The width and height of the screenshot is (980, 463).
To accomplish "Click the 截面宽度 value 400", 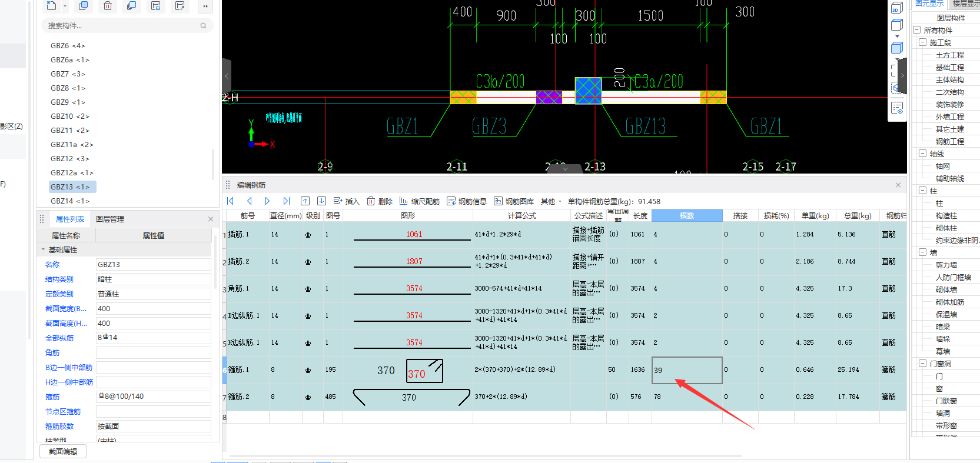I will (x=153, y=309).
